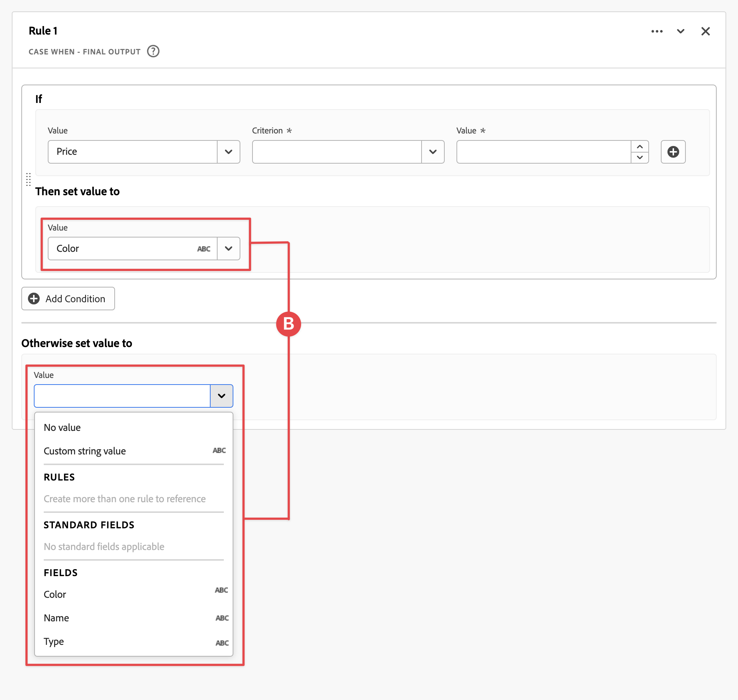Open the Rule 1 more options menu

[657, 31]
